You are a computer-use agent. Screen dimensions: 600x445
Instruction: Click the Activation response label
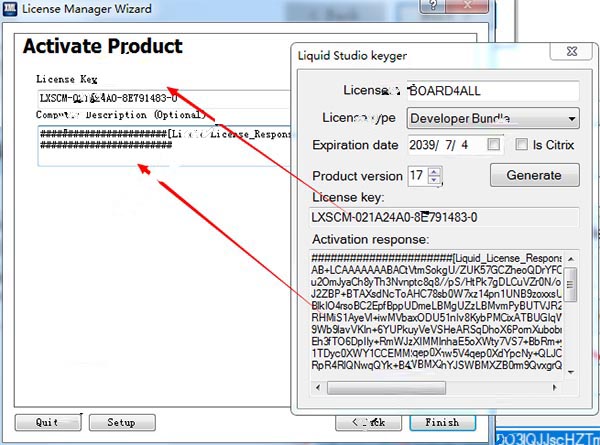click(x=370, y=240)
